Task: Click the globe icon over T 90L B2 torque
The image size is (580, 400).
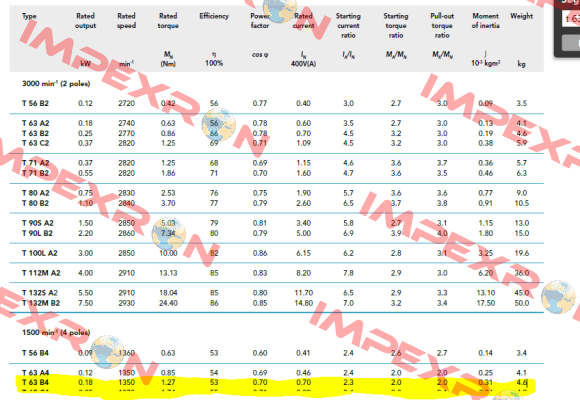Action: click(x=168, y=233)
